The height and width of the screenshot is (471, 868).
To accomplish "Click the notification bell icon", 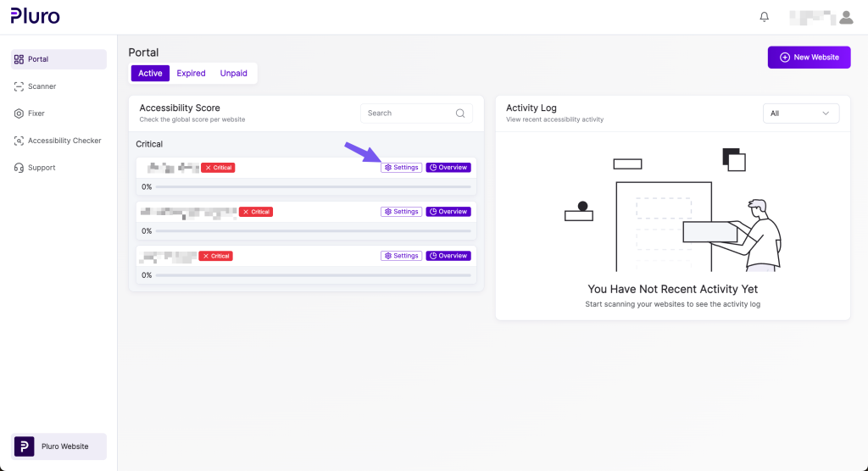I will tap(765, 17).
